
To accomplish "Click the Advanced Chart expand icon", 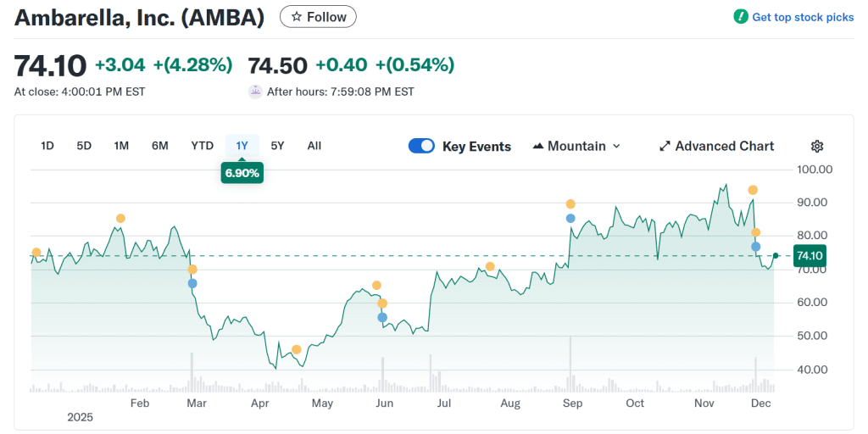I will 665,146.
